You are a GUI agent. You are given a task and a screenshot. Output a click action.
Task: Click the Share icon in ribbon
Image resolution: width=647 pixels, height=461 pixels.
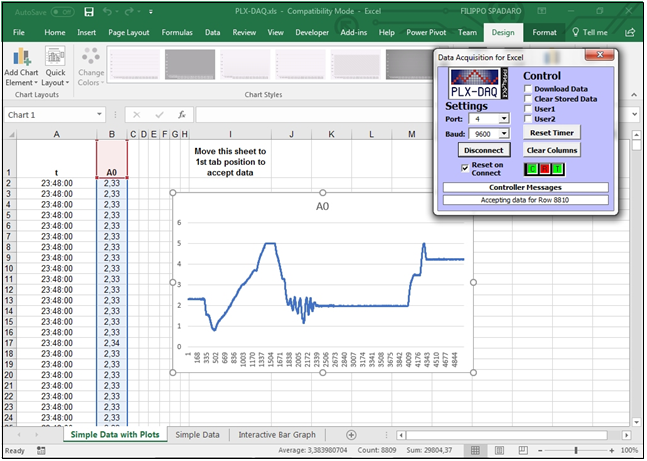[630, 32]
